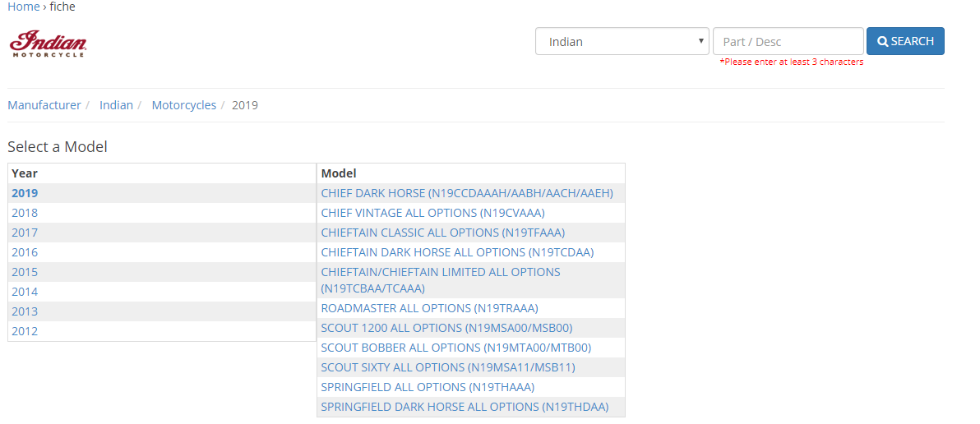Open Roadmaster All Options model
The width and height of the screenshot is (980, 424).
coord(429,308)
